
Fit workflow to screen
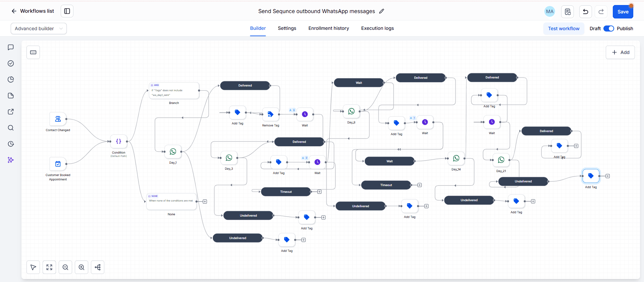click(x=49, y=267)
